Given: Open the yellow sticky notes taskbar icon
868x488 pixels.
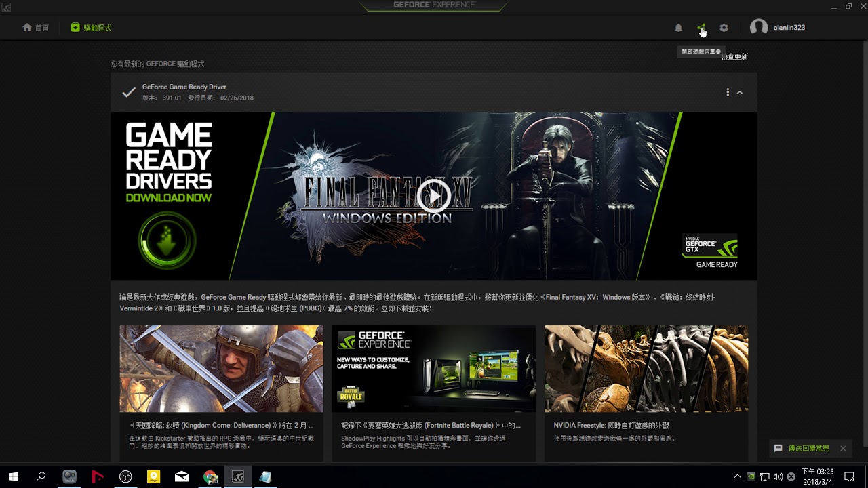Looking at the screenshot, I should coord(154,476).
